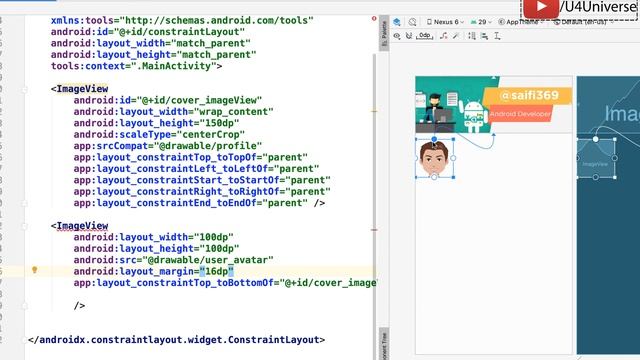Click the yellow lightbulb quick-fix icon
This screenshot has height=360, width=640.
coord(35,270)
